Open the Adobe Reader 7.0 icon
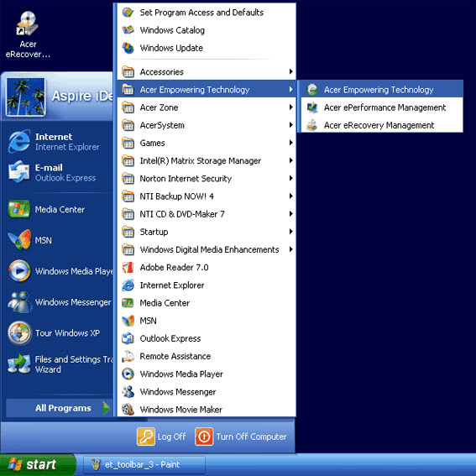This screenshot has height=476, width=476. coord(128,268)
